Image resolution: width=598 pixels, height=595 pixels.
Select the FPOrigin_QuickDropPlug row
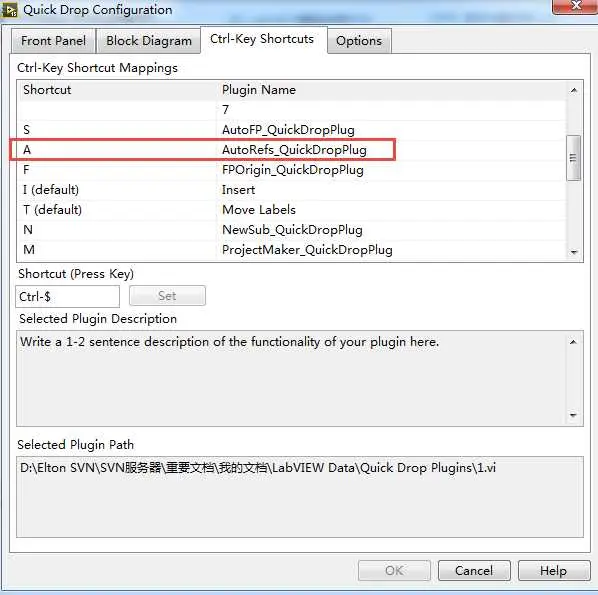click(x=292, y=170)
